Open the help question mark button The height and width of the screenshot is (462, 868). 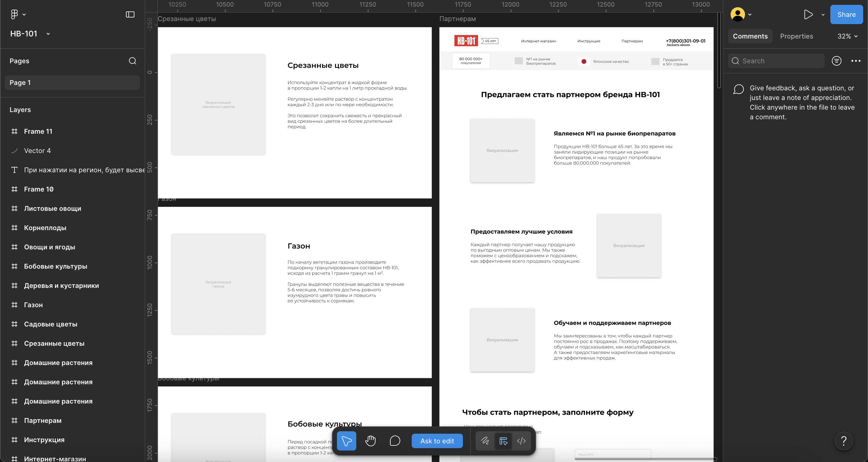[x=844, y=441]
